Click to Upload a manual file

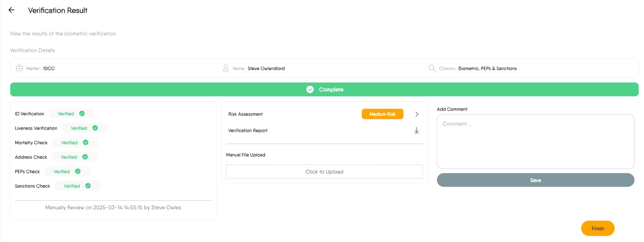324,172
